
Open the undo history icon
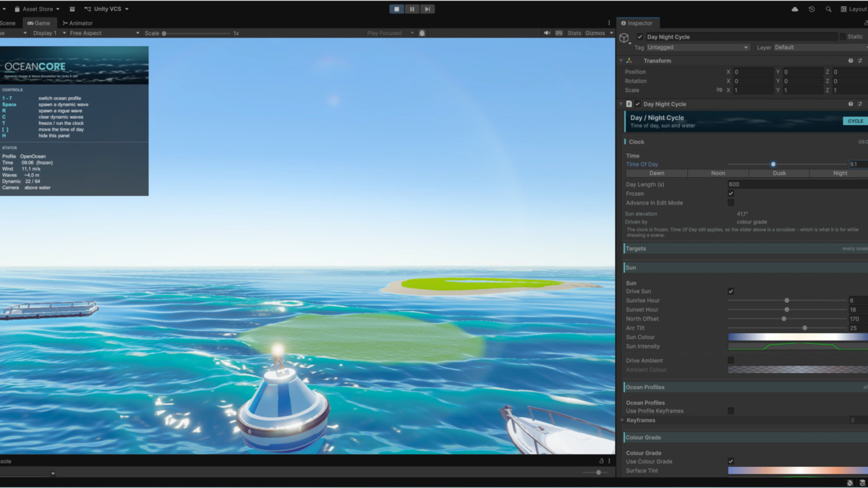[x=812, y=9]
